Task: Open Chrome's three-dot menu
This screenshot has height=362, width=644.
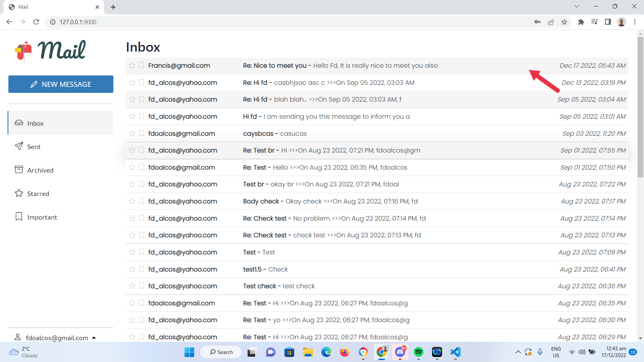Action: [x=635, y=22]
